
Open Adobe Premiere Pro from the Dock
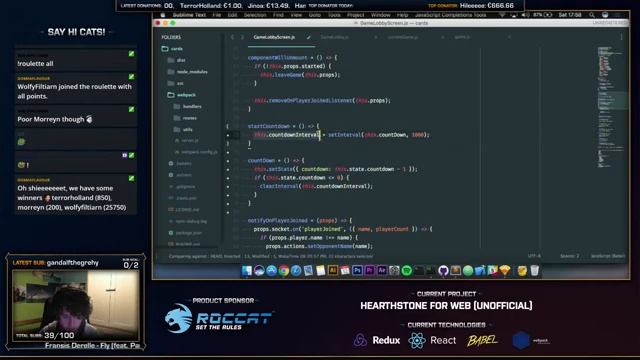coord(369,271)
